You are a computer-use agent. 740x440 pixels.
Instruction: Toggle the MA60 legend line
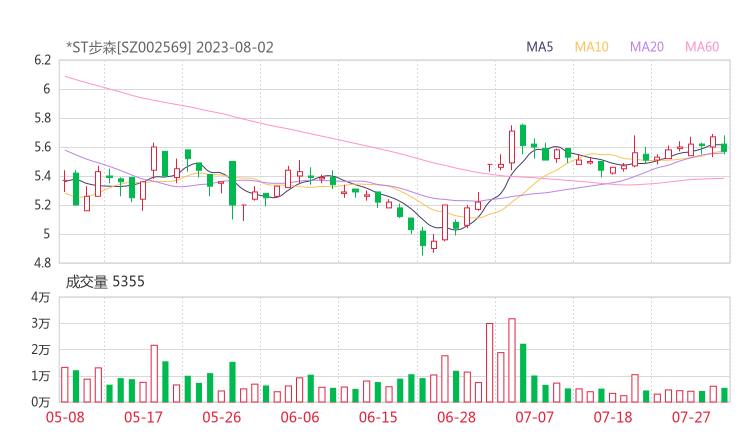coord(702,47)
